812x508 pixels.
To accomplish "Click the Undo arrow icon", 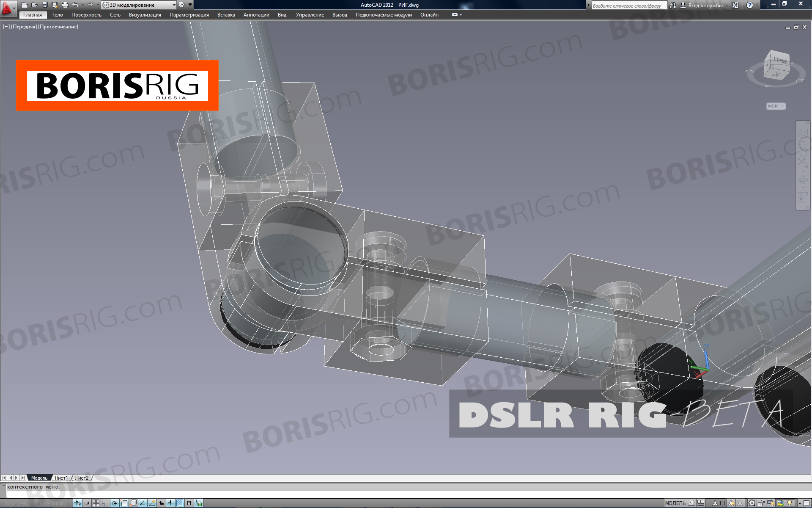I will coord(75,5).
